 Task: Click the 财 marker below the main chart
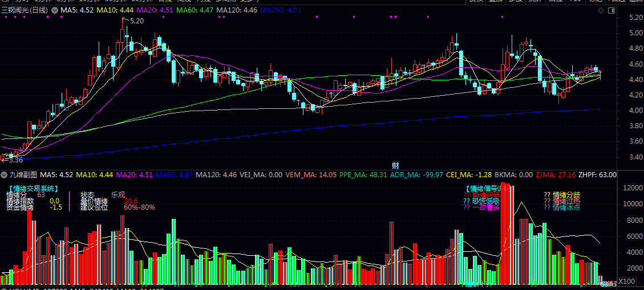pos(395,166)
